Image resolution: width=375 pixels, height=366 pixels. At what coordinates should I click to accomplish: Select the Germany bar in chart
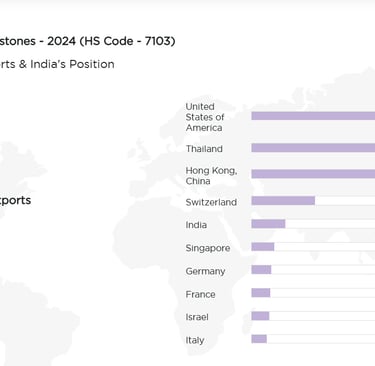(x=261, y=270)
